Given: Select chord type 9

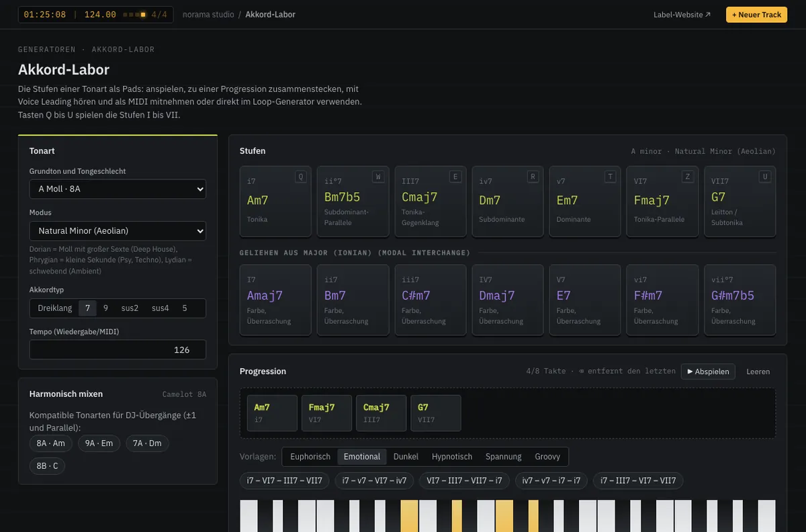Looking at the screenshot, I should pyautogui.click(x=105, y=308).
